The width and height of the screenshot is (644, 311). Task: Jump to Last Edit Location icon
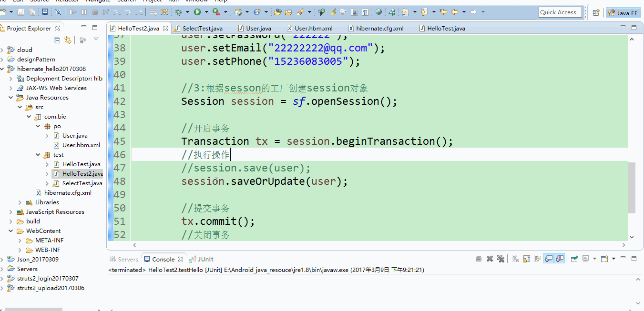coord(443,12)
